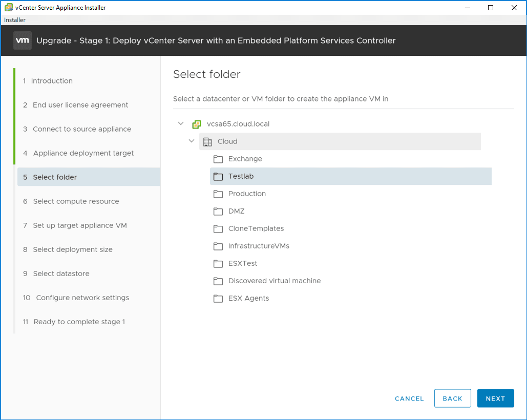Select the InfrastructureVMs folder
This screenshot has width=527, height=420.
pos(259,246)
